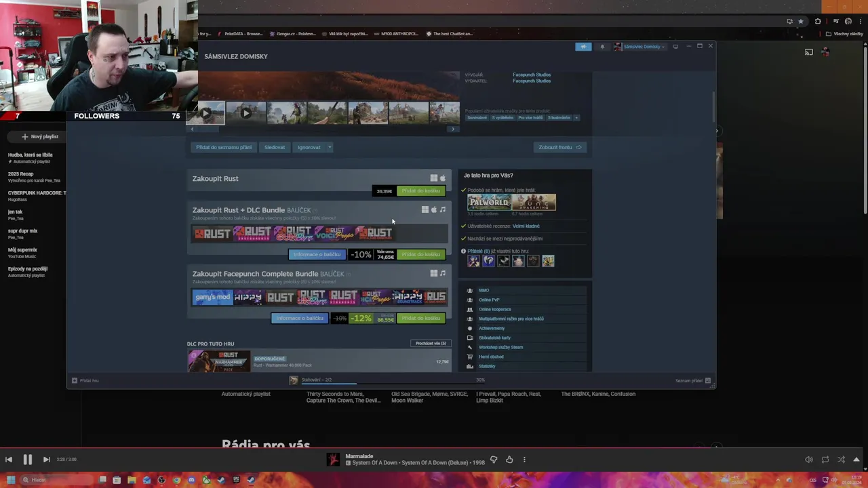Viewport: 868px width, 488px height.
Task: Expand the music player panel
Action: pos(856,460)
